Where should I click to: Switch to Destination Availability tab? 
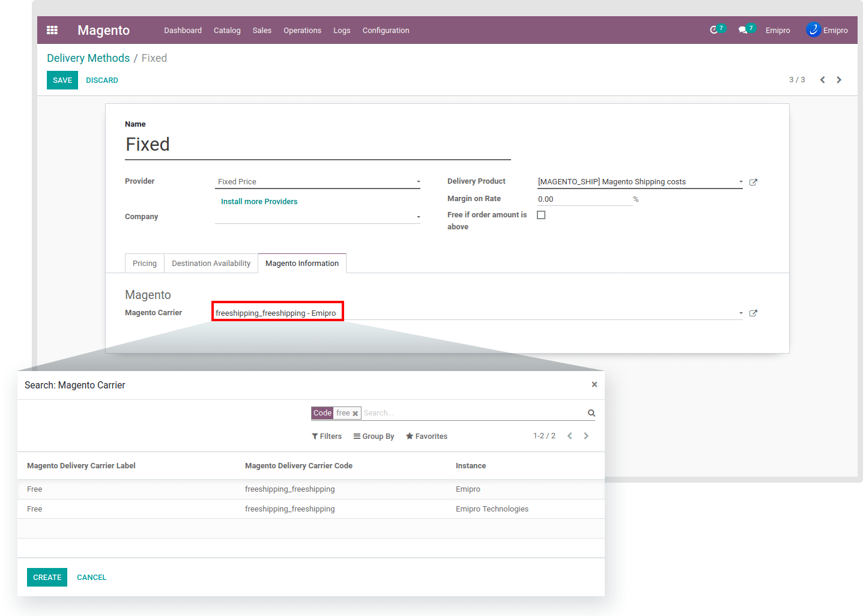[211, 264]
